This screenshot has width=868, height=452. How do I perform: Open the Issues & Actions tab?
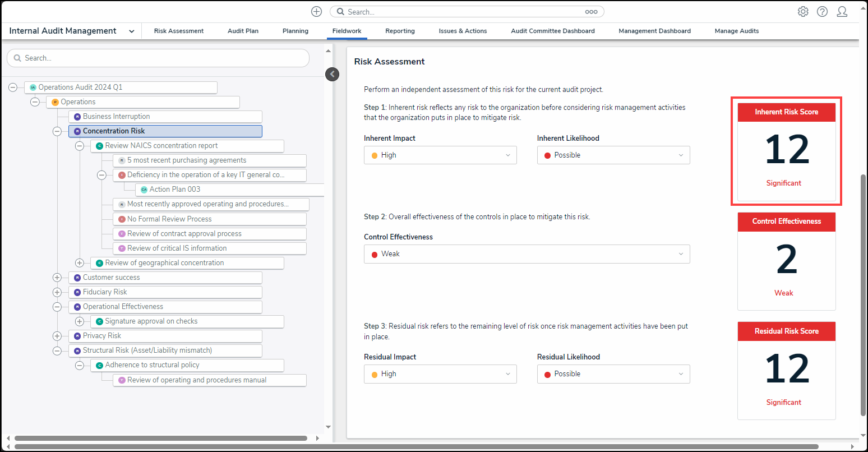point(463,31)
